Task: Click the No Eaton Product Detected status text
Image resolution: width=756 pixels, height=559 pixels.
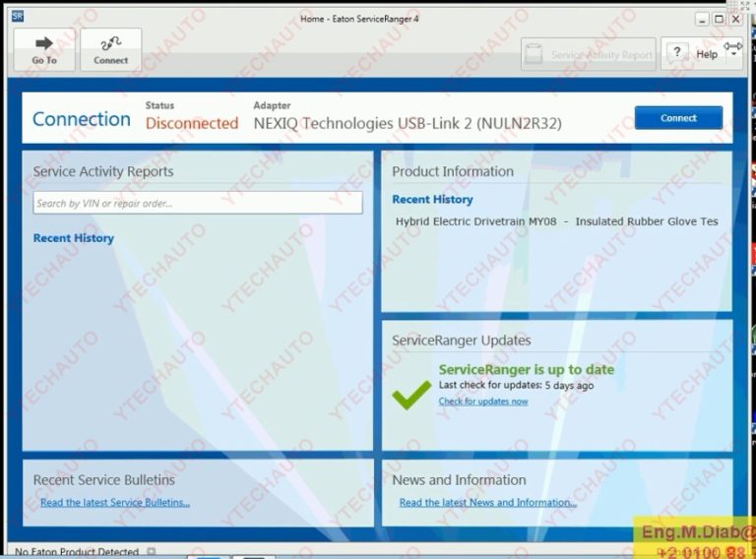Action: point(77,552)
